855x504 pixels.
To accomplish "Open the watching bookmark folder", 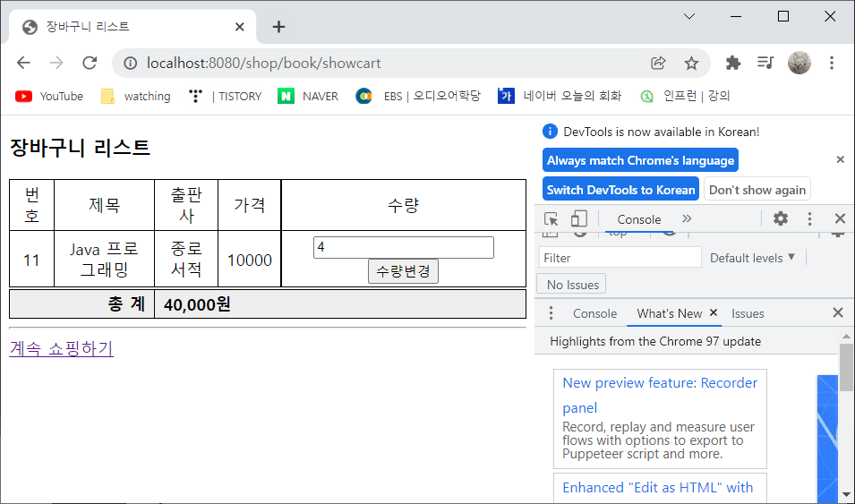I will 136,97.
